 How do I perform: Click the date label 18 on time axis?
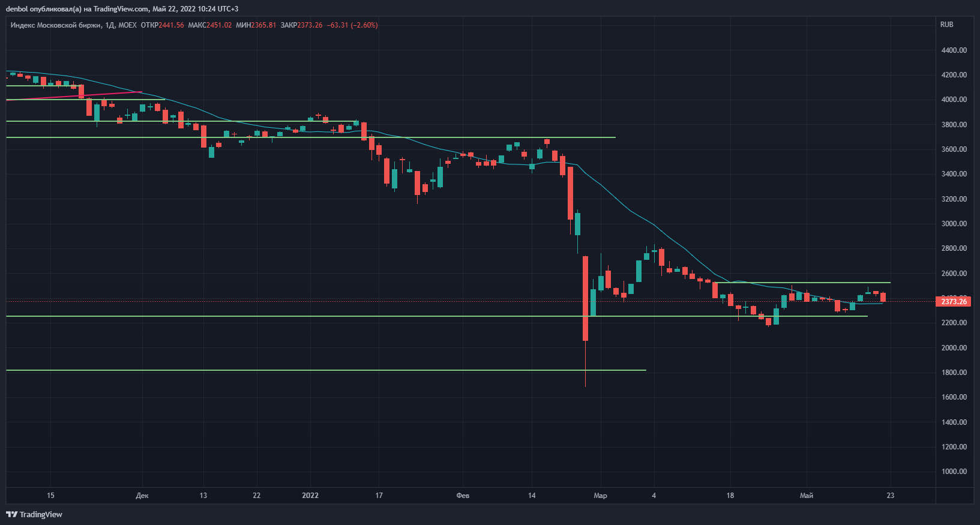pyautogui.click(x=730, y=496)
